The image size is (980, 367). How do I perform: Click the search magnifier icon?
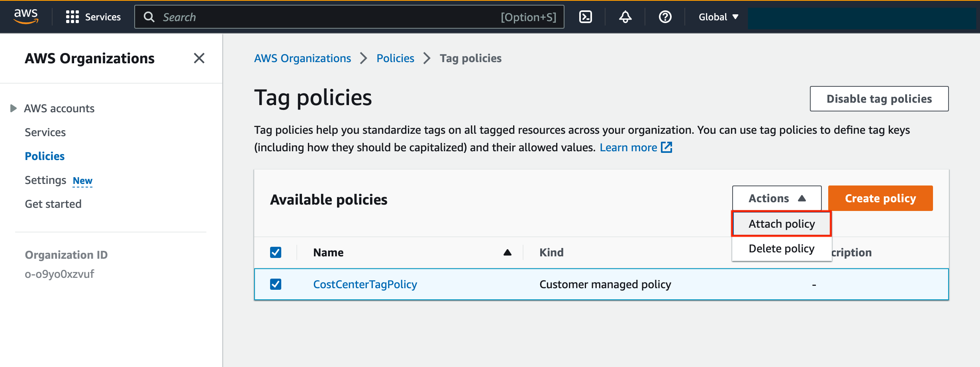[x=149, y=17]
